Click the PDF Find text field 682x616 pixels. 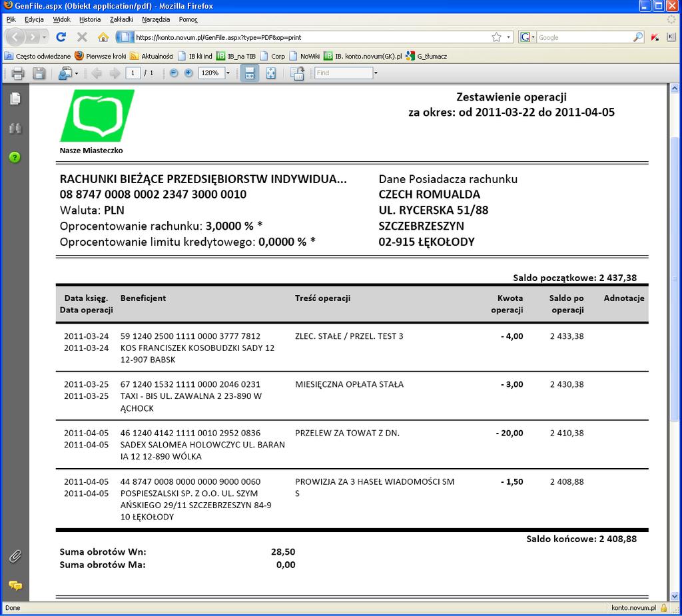[x=344, y=73]
